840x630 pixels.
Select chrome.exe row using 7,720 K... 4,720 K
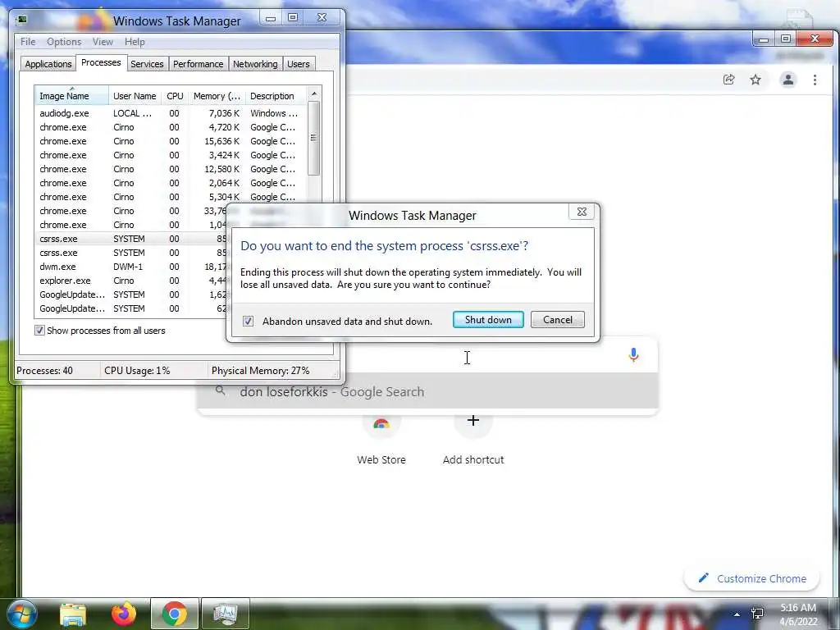tap(171, 127)
